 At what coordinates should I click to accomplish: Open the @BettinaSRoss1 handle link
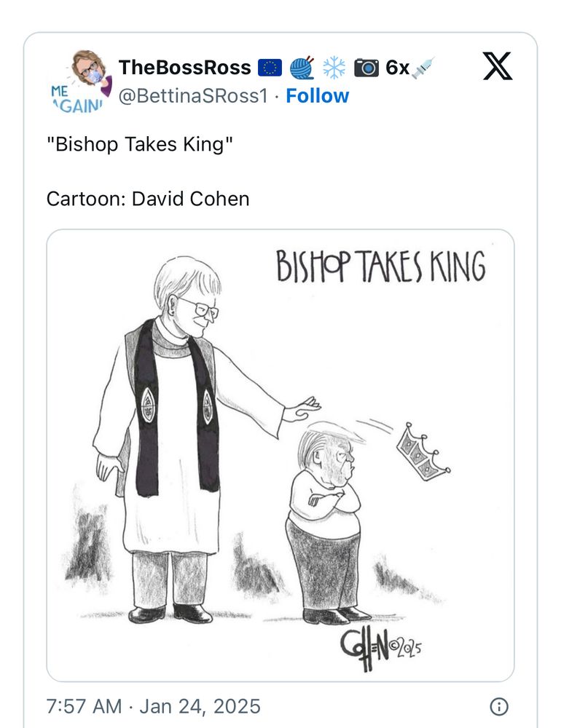point(193,96)
